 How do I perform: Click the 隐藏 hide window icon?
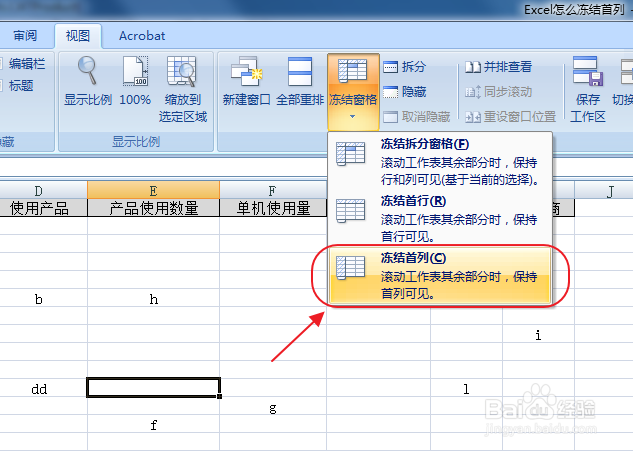(390, 92)
